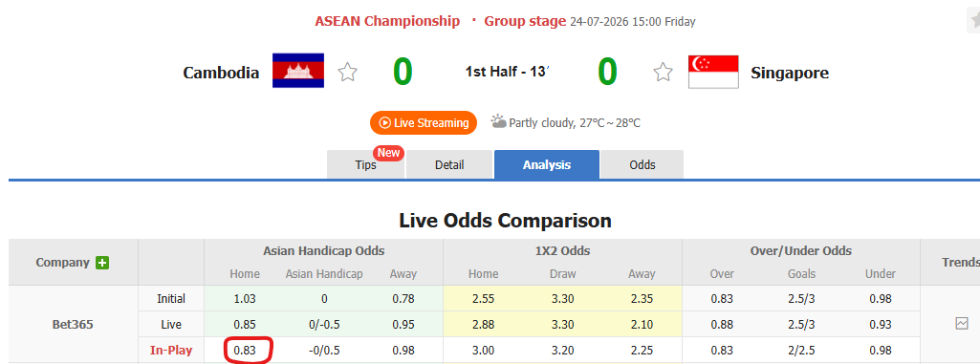Click the Group stage link
Viewport: 980px width, 364px height.
tap(525, 21)
